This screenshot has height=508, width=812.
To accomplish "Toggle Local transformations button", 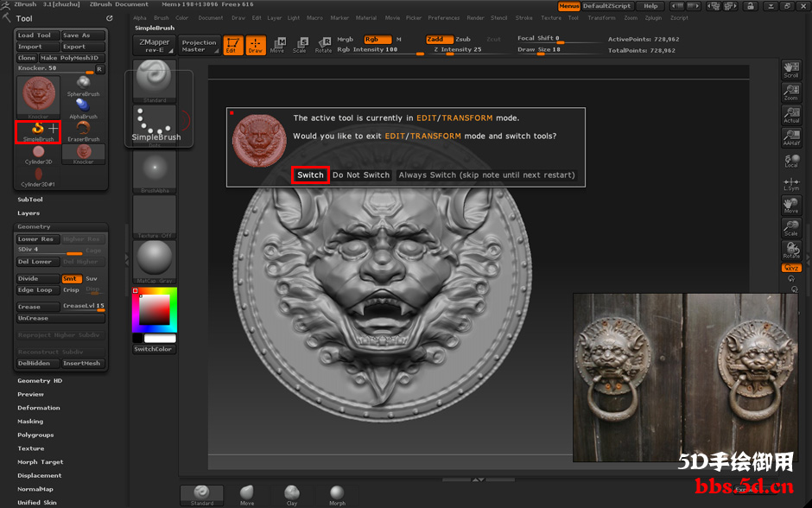I will pos(791,161).
